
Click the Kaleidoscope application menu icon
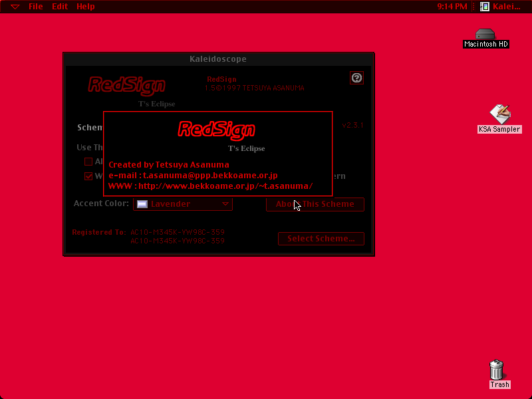pos(485,7)
